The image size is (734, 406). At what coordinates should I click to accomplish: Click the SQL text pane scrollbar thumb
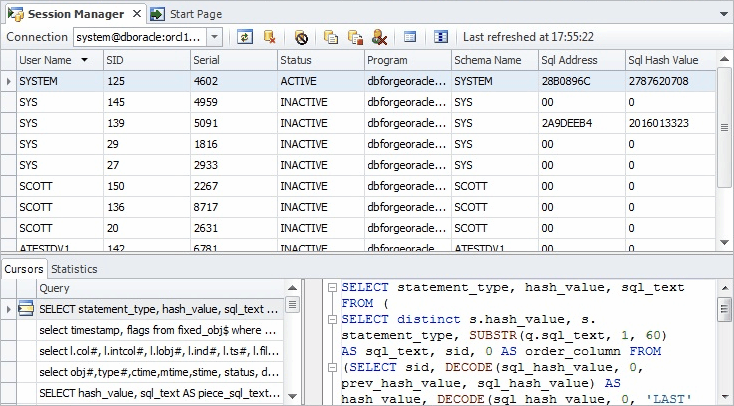[x=724, y=309]
